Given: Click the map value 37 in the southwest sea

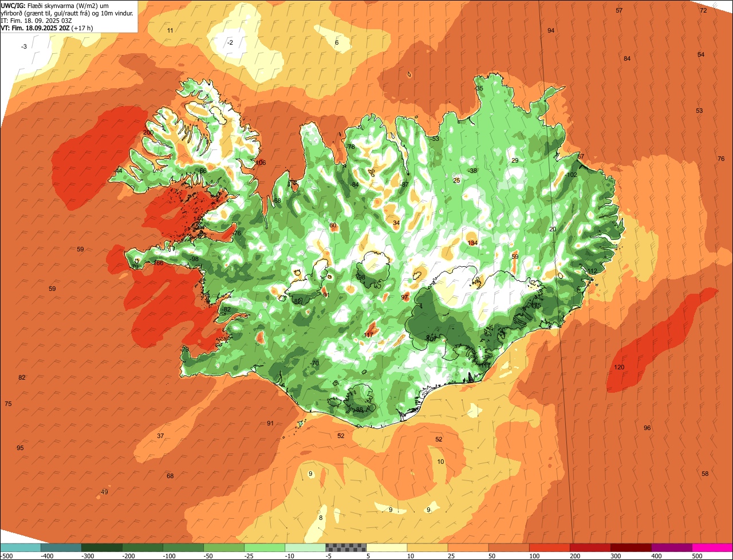Looking at the screenshot, I should click(160, 436).
